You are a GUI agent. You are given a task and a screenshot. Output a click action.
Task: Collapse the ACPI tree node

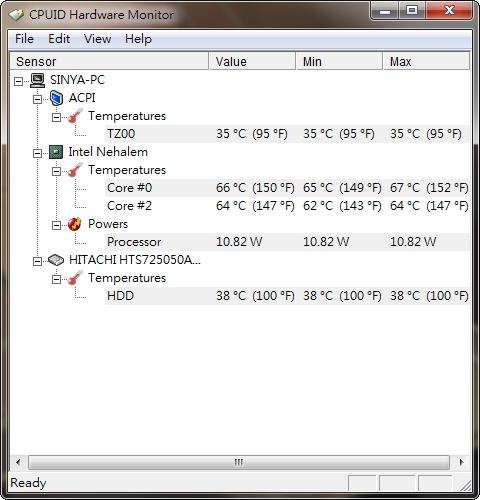(37, 99)
